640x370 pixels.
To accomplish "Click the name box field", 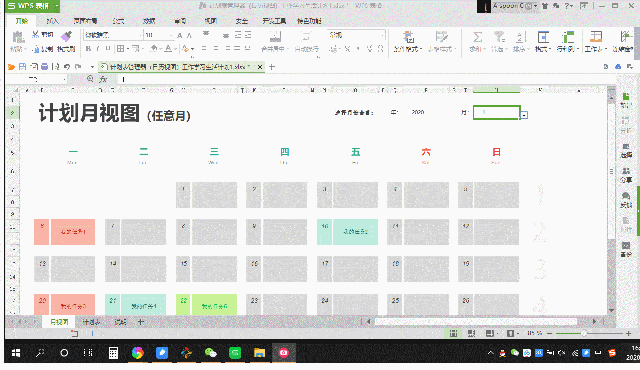I will click(x=36, y=79).
